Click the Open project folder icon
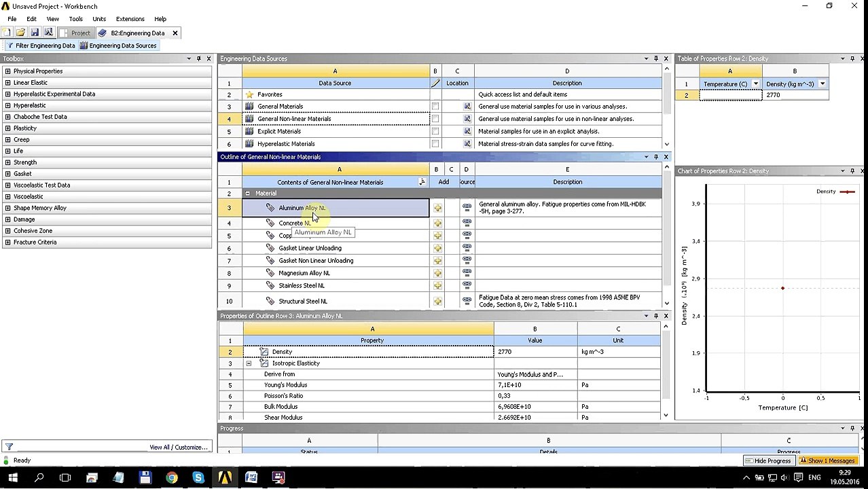The height and width of the screenshot is (489, 868). (x=20, y=33)
